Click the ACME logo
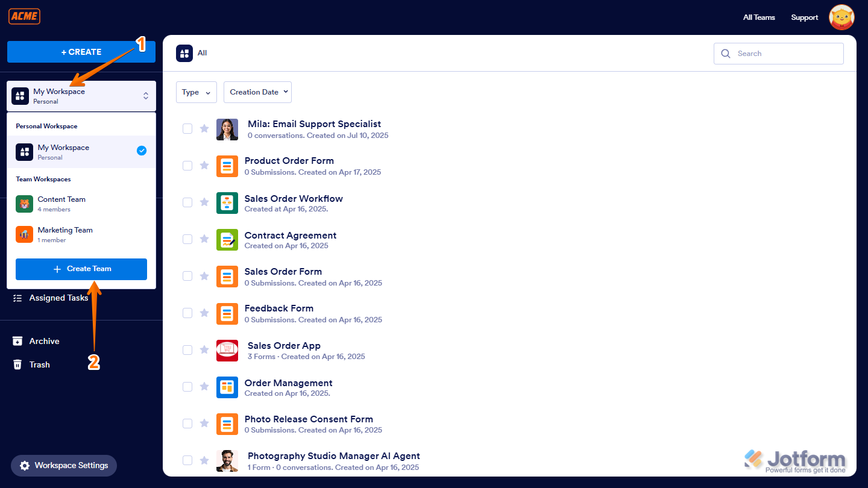Viewport: 868px width, 488px height. [24, 16]
